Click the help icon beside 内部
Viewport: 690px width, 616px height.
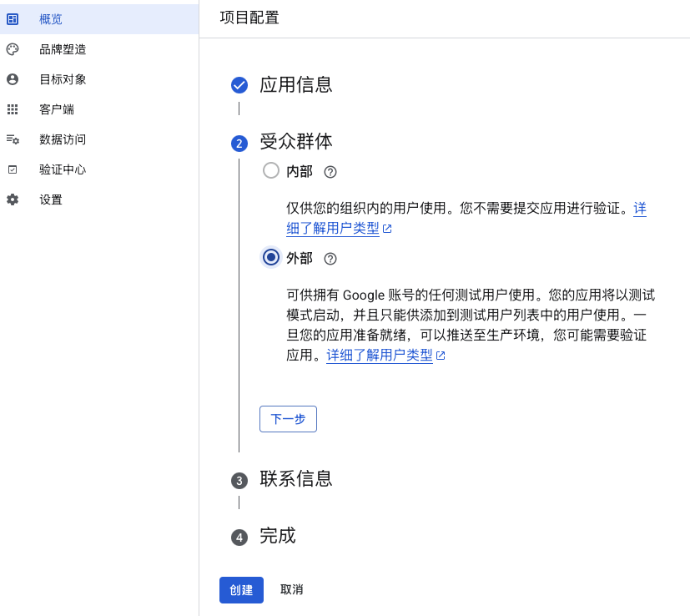pos(330,172)
